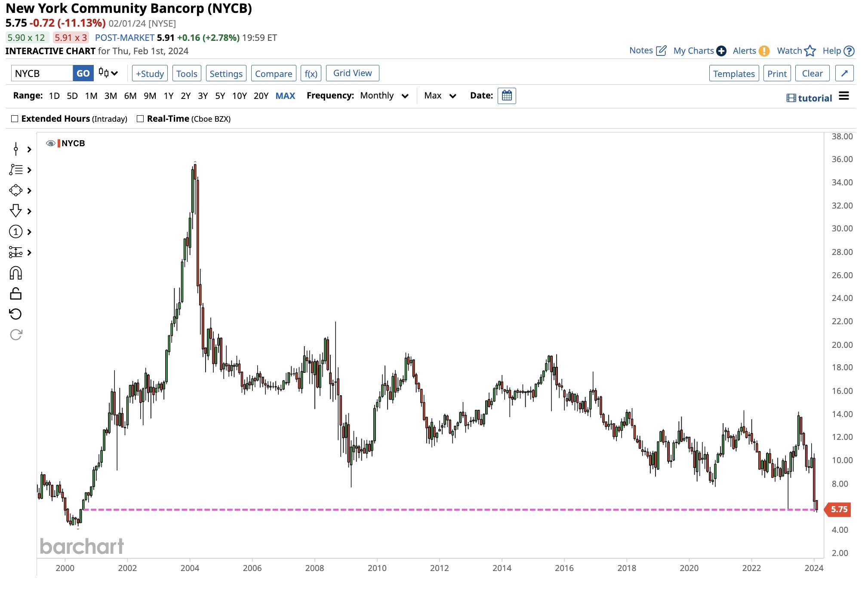This screenshot has width=868, height=596.
Task: Toggle the magnet snap tool
Action: click(16, 273)
